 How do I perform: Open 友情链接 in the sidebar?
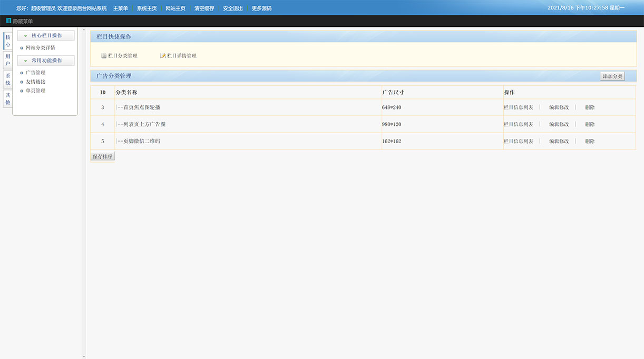pos(35,82)
